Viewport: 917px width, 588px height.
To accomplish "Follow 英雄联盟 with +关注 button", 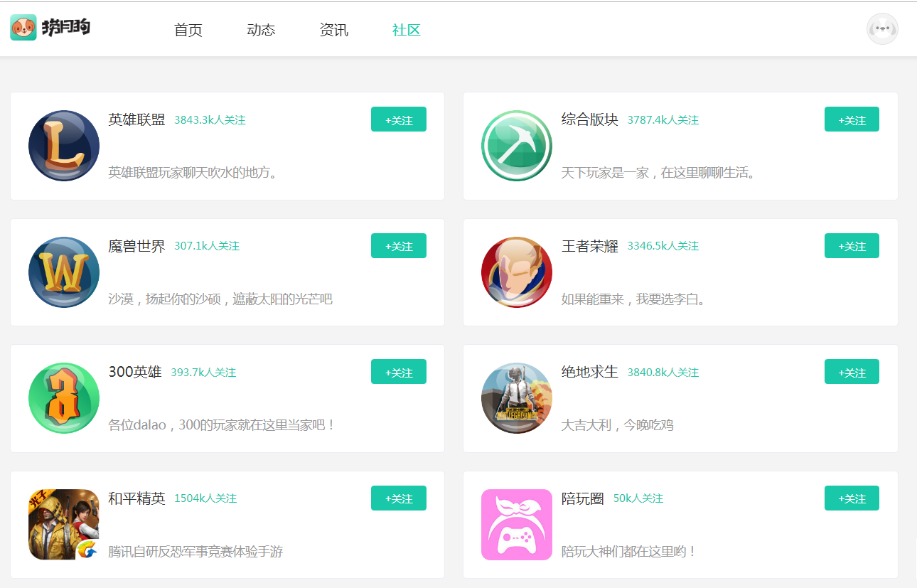I will (x=399, y=119).
